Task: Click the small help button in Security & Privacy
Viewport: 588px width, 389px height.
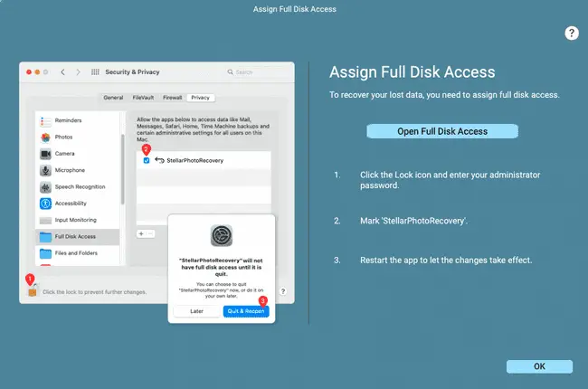Action: click(x=283, y=291)
